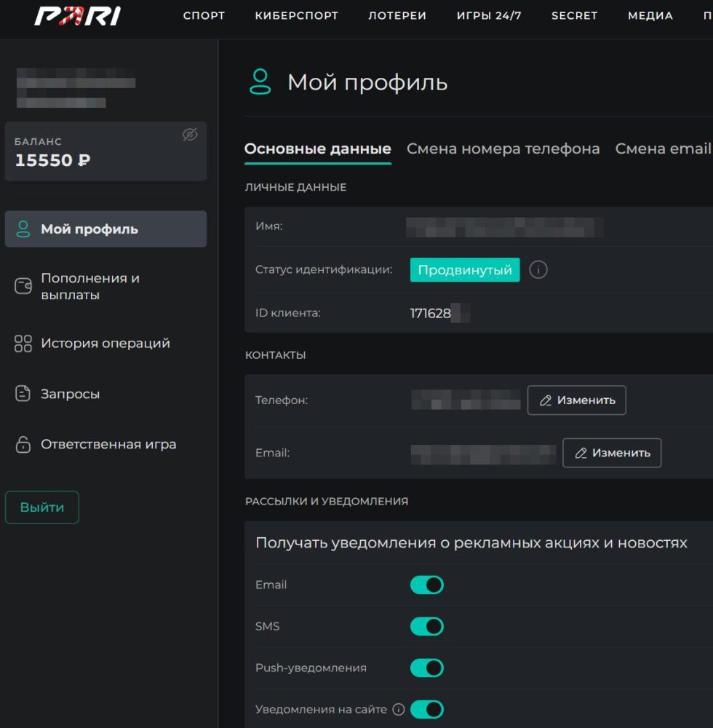This screenshot has width=713, height=728.
Task: Hide the balance with eye icon
Action: pos(190,135)
